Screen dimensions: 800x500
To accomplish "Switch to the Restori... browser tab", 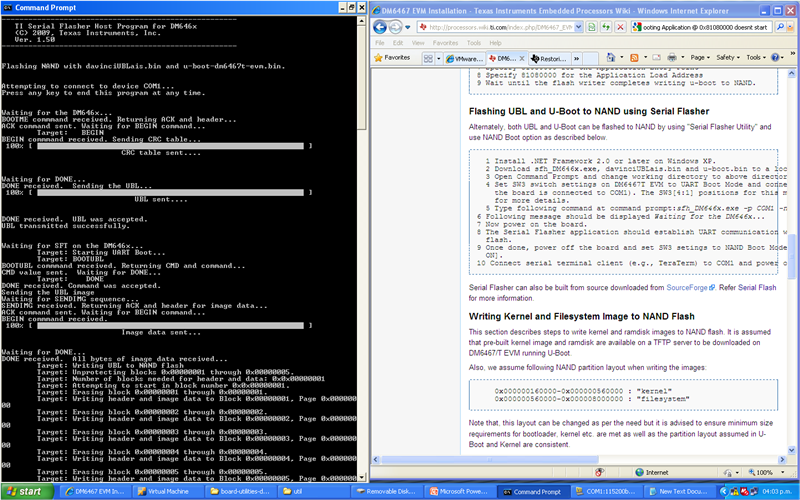I will pos(549,58).
